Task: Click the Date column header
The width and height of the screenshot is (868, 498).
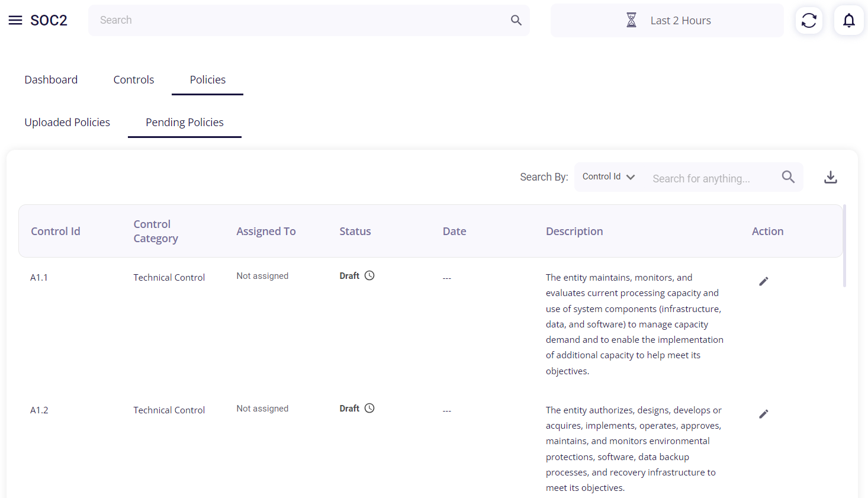Action: click(x=455, y=231)
